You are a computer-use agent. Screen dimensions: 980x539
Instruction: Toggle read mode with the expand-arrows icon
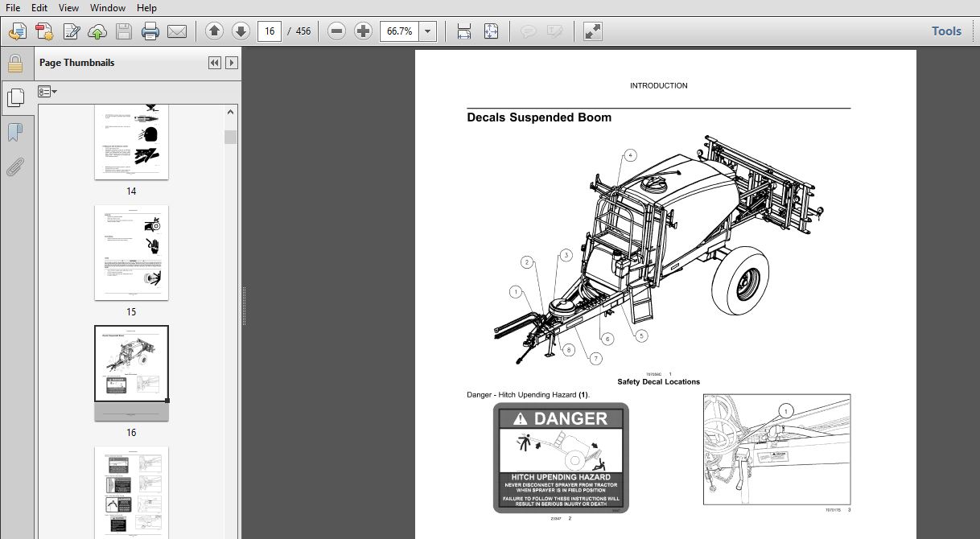[592, 31]
